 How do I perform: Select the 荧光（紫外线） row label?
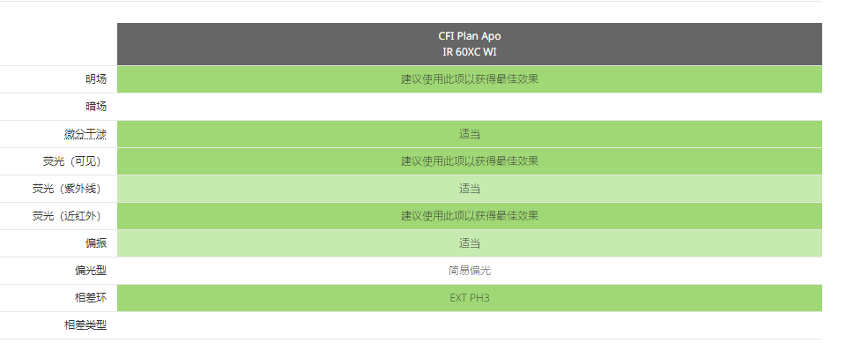(70, 189)
